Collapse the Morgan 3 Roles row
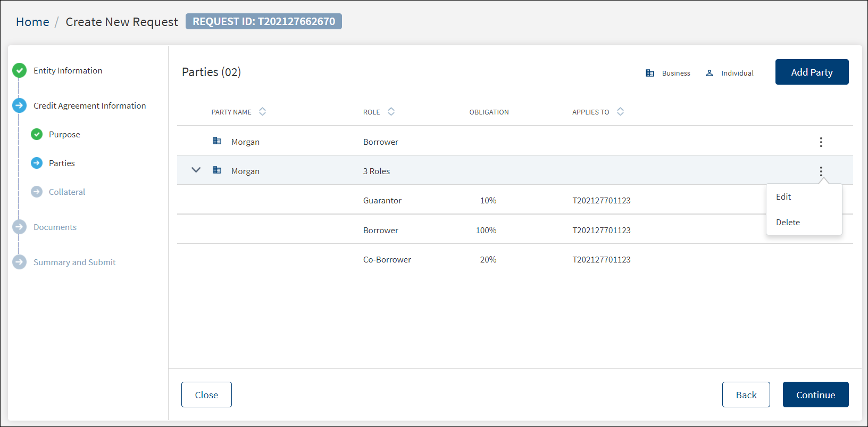868x427 pixels. click(x=196, y=170)
